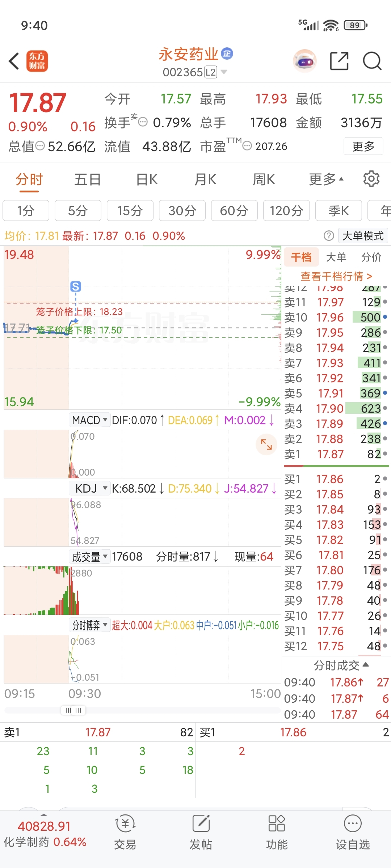
Task: Tap dot indicator on 卖3 row
Action: click(x=385, y=423)
